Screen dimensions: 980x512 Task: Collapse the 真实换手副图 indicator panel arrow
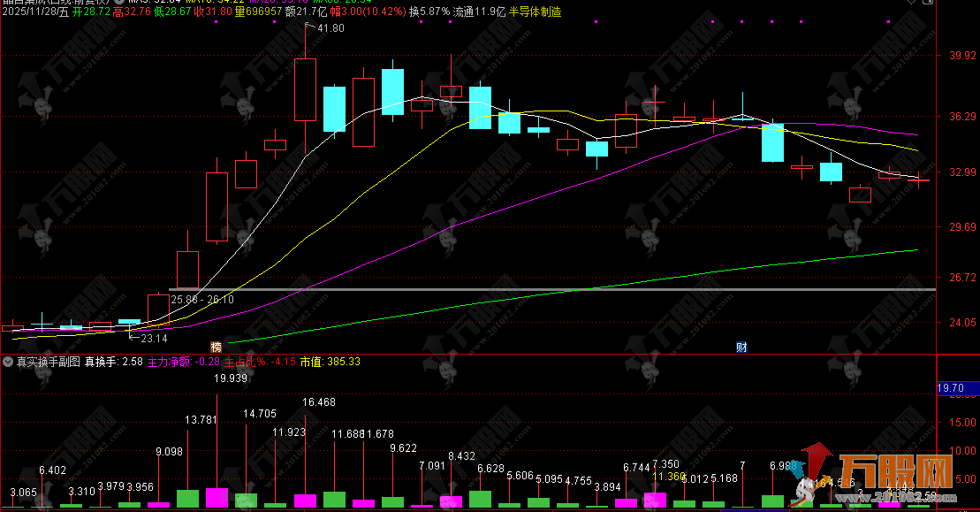[x=8, y=362]
